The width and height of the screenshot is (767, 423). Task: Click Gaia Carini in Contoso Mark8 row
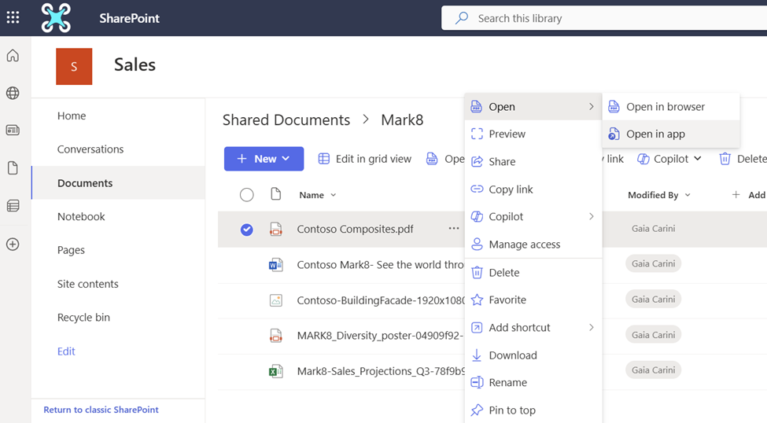coord(653,264)
